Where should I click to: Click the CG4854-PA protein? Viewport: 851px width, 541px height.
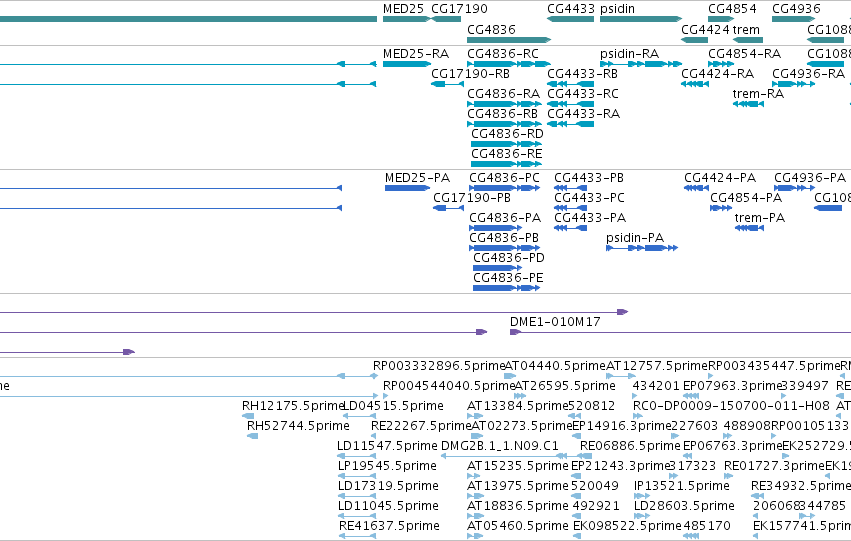point(721,208)
